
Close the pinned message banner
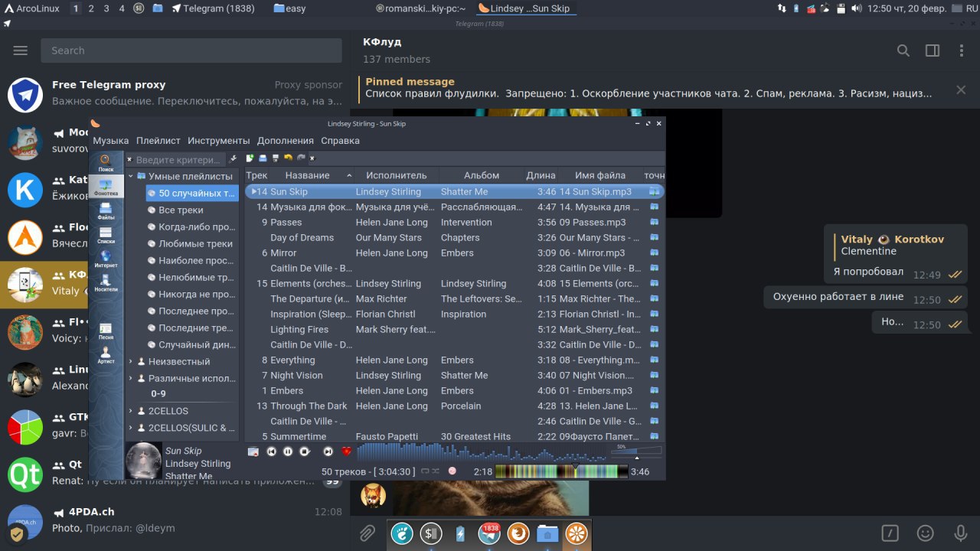tap(961, 90)
